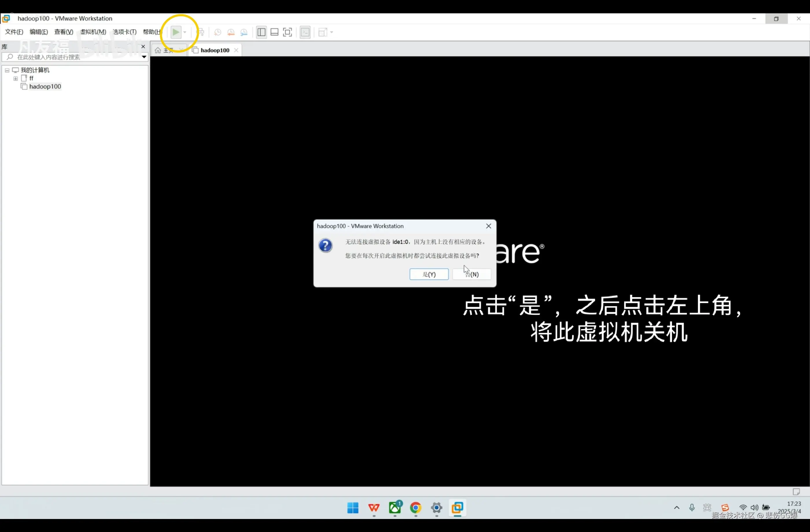The width and height of the screenshot is (810, 532).
Task: Open the stretch display options dropdown arrow
Action: (332, 32)
